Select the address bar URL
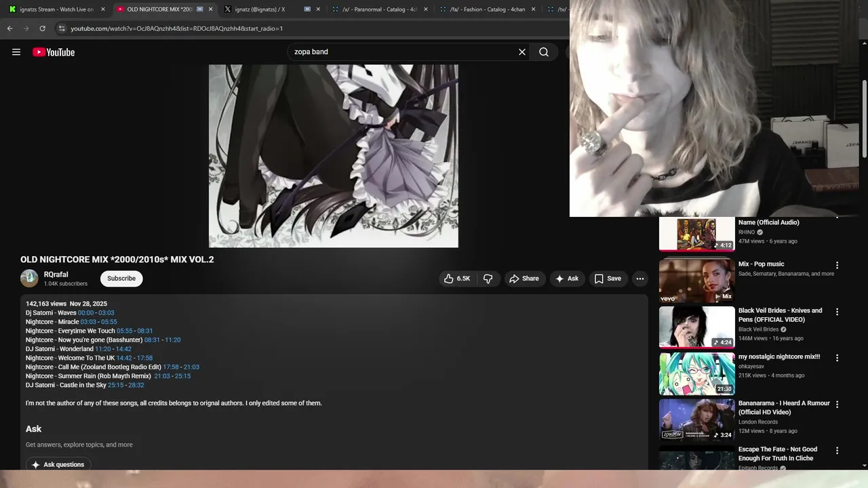868x488 pixels. [x=176, y=28]
